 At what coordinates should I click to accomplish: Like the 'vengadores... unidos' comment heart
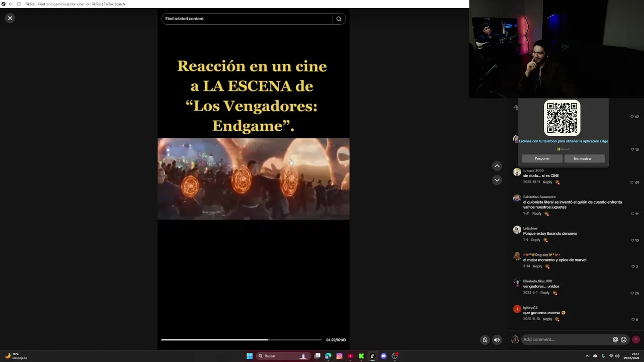[632, 293]
